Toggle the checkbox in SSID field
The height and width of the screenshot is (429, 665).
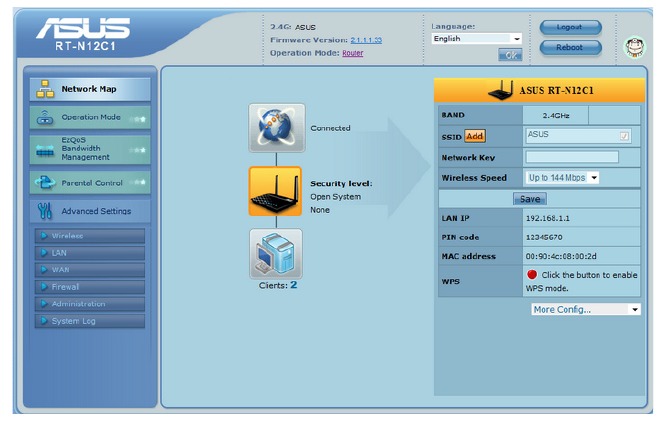click(624, 136)
